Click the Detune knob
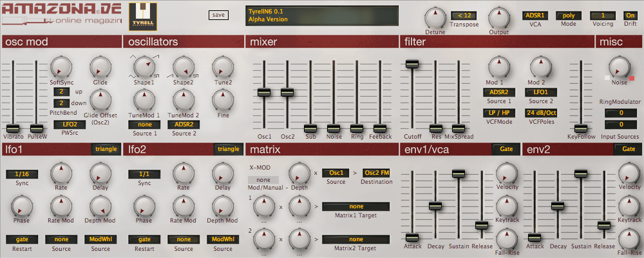The width and height of the screenshot is (644, 258). pyautogui.click(x=435, y=17)
